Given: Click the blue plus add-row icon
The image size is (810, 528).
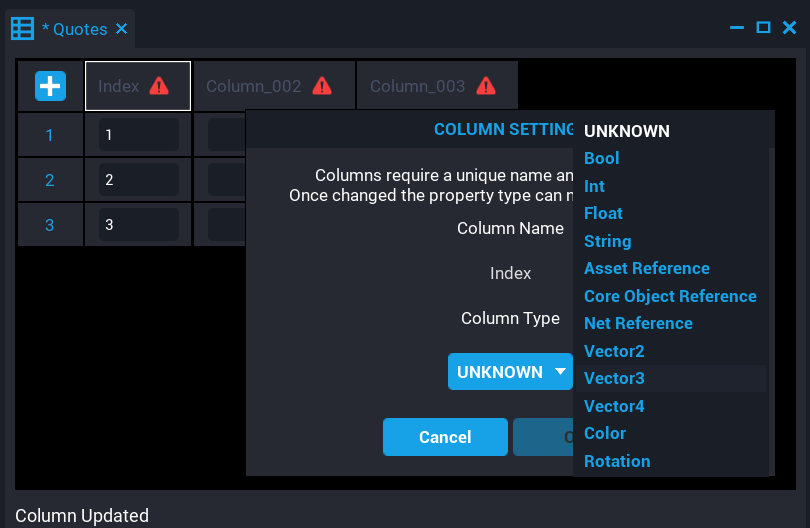Looking at the screenshot, I should click(50, 86).
